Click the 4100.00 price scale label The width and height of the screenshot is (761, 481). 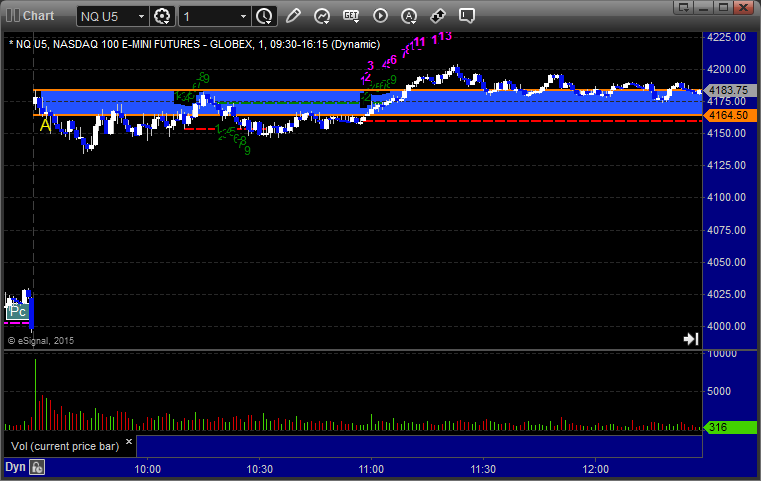coord(727,198)
